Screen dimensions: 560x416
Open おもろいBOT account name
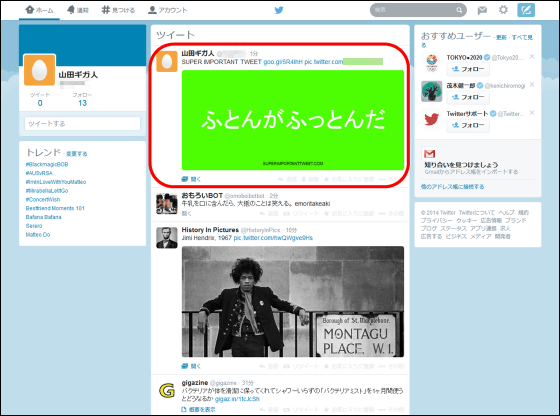(x=202, y=195)
